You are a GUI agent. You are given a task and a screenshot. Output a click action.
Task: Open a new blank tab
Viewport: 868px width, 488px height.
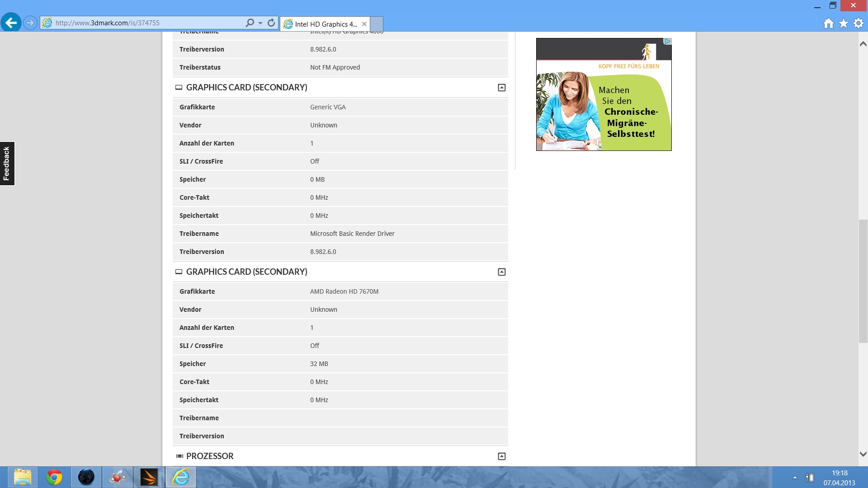pyautogui.click(x=377, y=24)
